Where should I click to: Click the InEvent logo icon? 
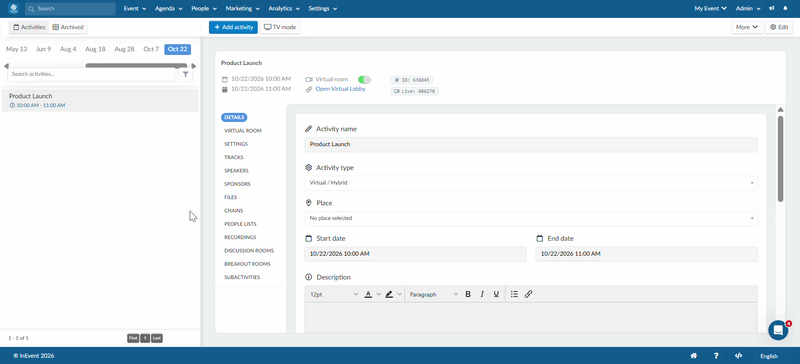coord(13,8)
